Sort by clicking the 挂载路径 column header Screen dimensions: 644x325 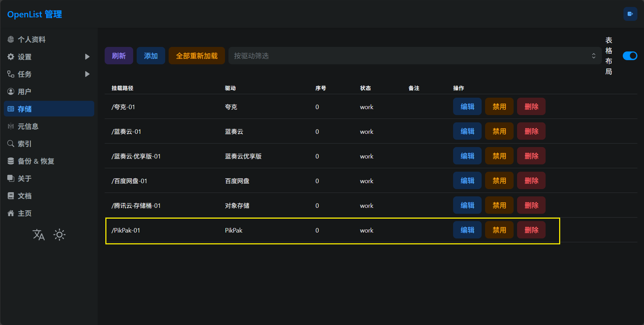point(122,88)
